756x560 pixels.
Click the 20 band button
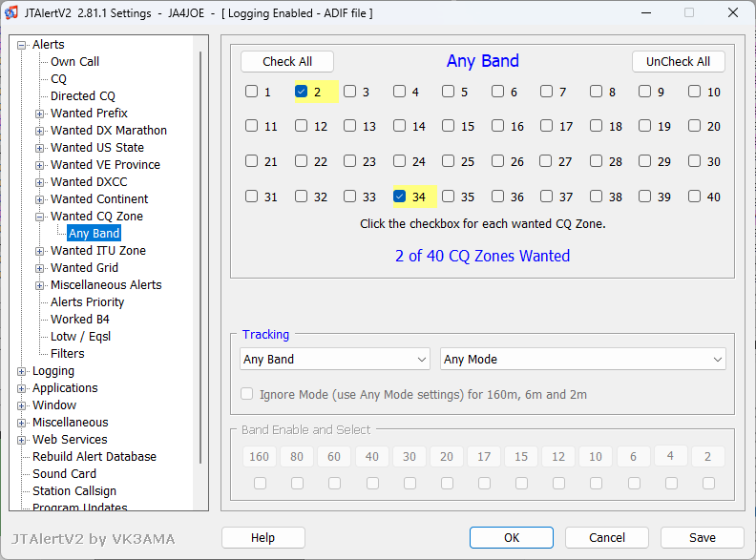click(x=447, y=456)
